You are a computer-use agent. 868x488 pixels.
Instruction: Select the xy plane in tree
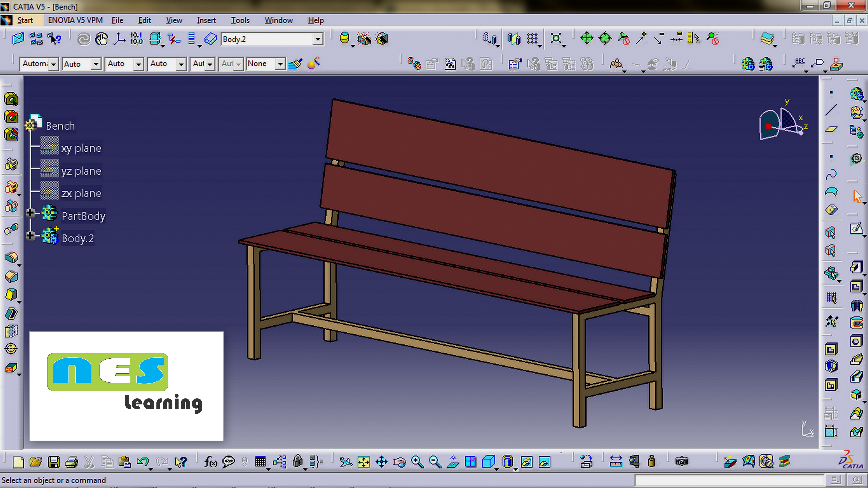click(x=81, y=148)
